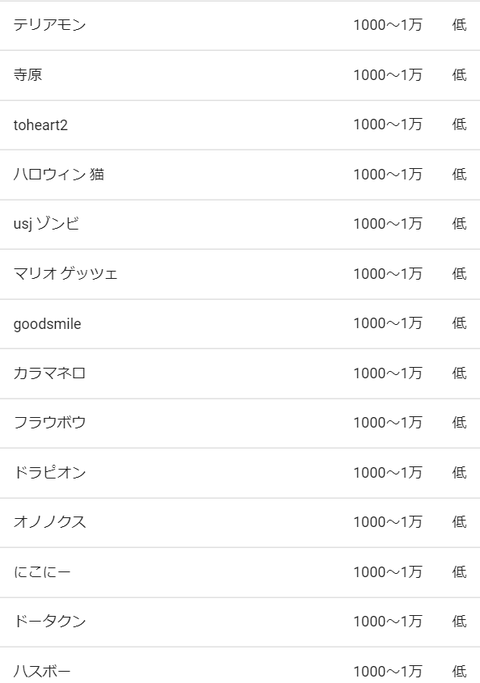Select the テリアモン keyword row
This screenshot has width=480, height=683.
[x=240, y=25]
